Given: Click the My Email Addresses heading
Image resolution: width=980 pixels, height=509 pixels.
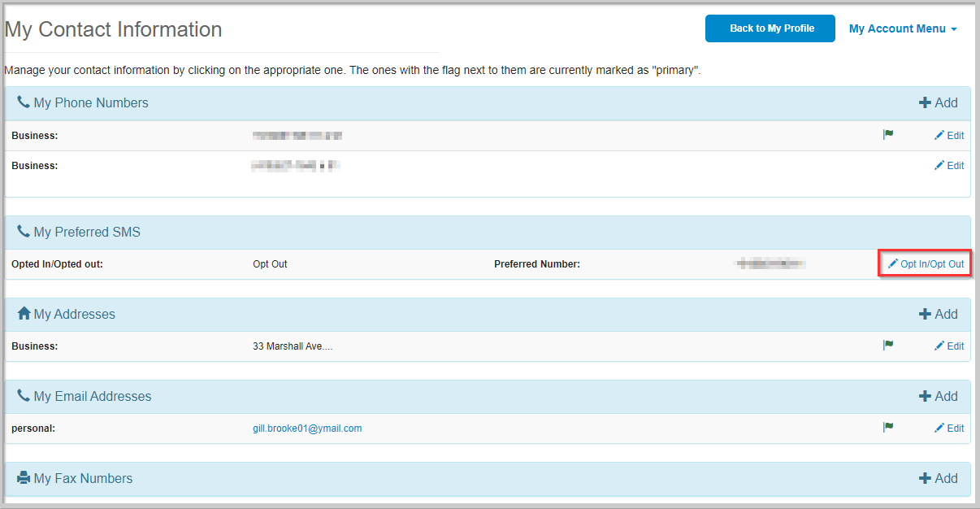Looking at the screenshot, I should pos(93,397).
